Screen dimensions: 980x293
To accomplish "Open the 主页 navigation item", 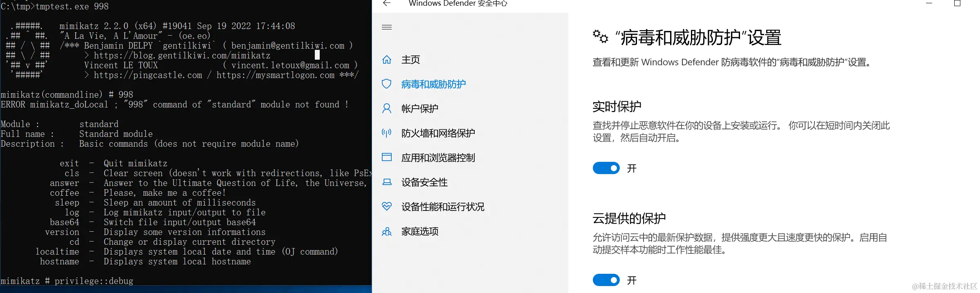I will click(410, 60).
